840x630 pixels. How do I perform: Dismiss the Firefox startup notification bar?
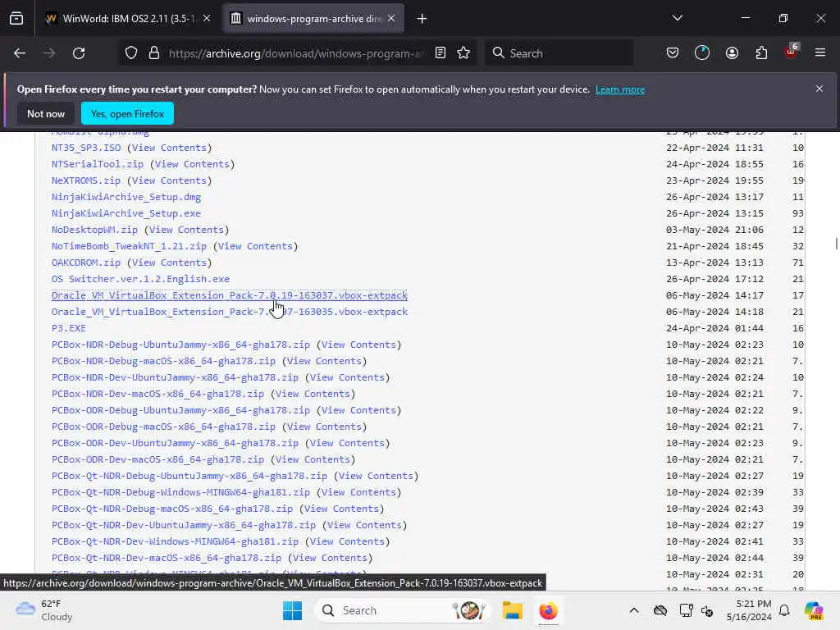819,89
